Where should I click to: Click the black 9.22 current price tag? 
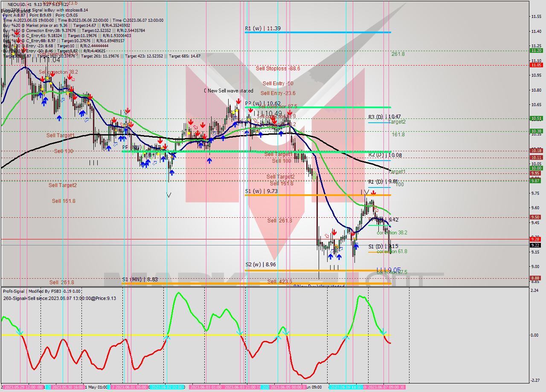536,245
